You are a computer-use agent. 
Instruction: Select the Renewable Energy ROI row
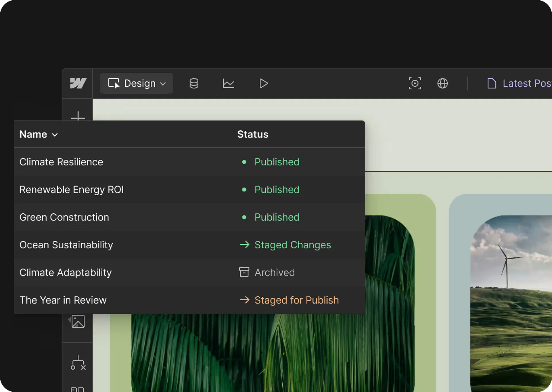tap(190, 190)
